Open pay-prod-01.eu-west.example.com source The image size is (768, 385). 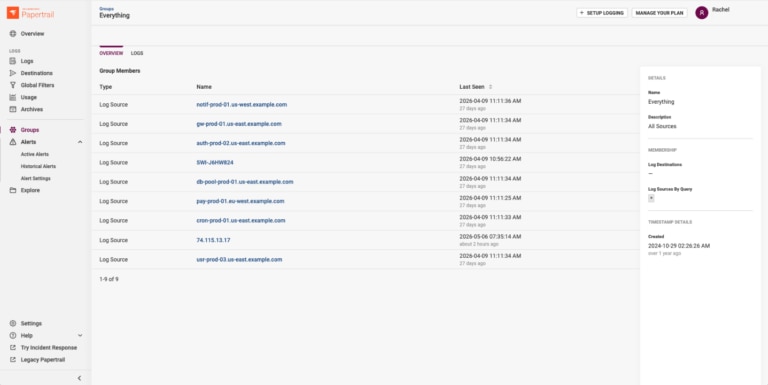(x=240, y=201)
